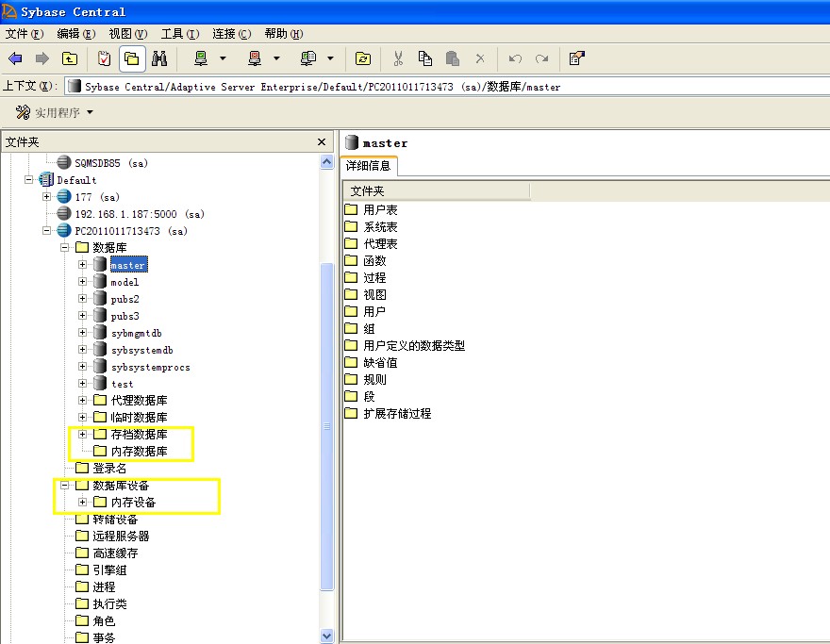Close the 文件夹 pane
Screen dimensions: 830x644
[321, 141]
